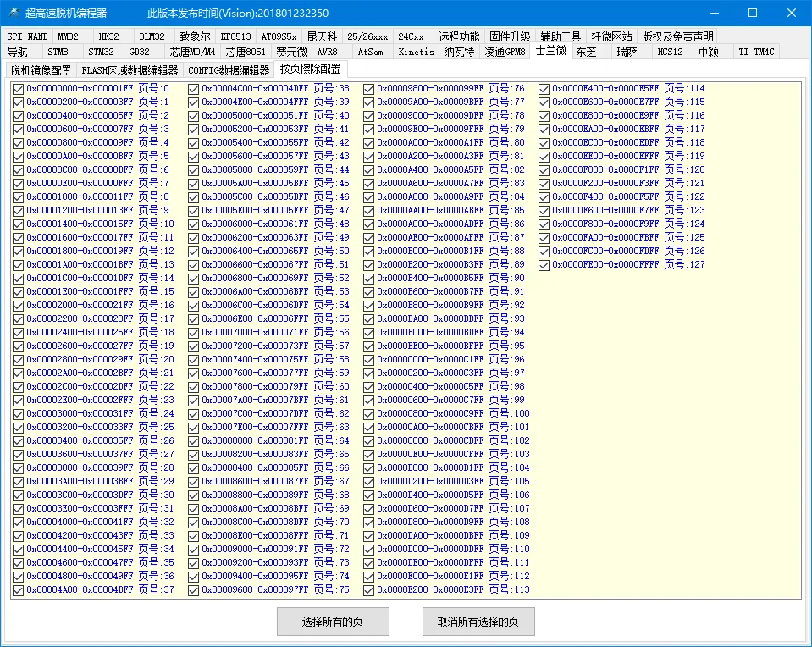Toggle the page 76 erase checkbox
The image size is (812, 647).
click(x=368, y=89)
